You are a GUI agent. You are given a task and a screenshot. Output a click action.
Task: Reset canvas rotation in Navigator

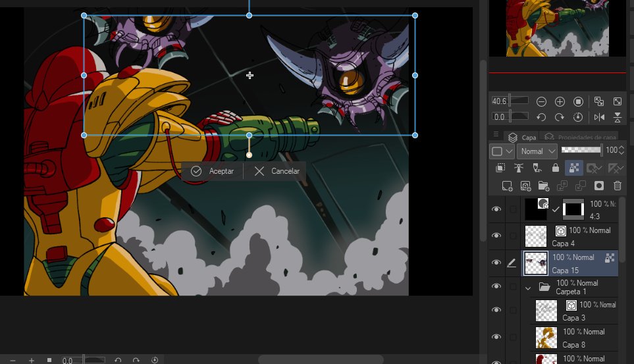click(578, 117)
